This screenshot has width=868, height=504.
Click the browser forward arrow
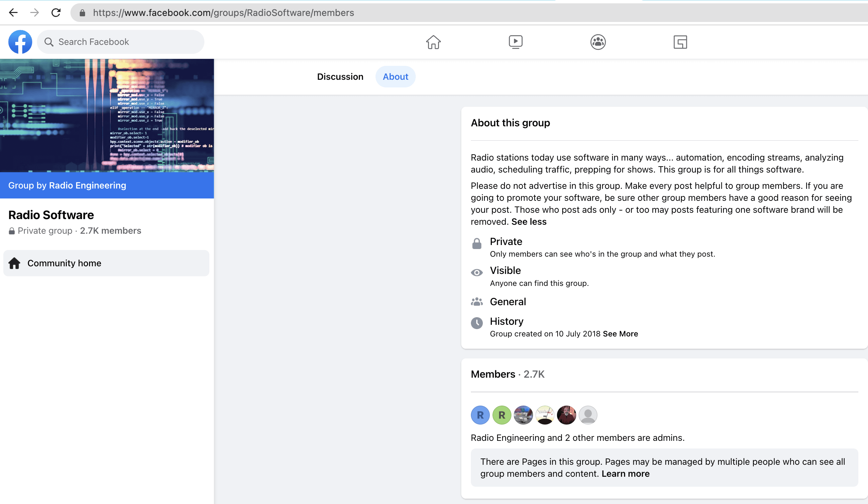coord(35,13)
